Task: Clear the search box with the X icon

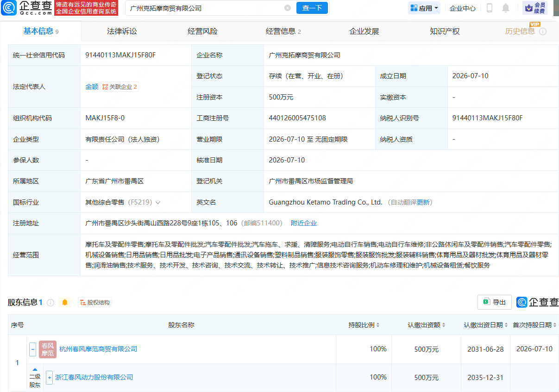Action: coord(288,8)
